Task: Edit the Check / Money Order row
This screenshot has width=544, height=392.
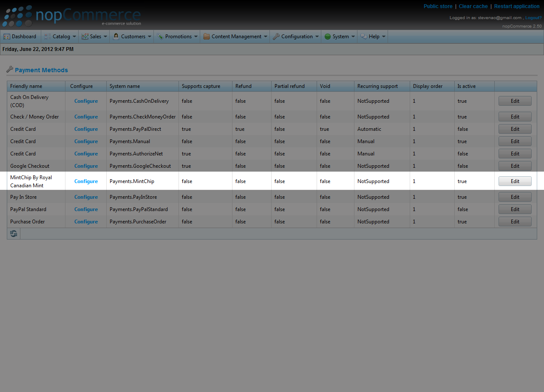Action: [x=515, y=117]
